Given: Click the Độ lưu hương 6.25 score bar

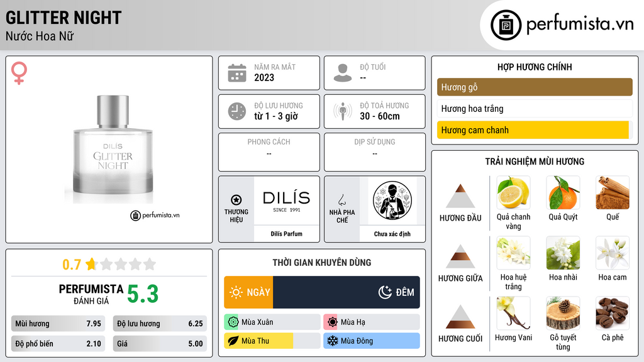Looking at the screenshot, I should [x=160, y=324].
